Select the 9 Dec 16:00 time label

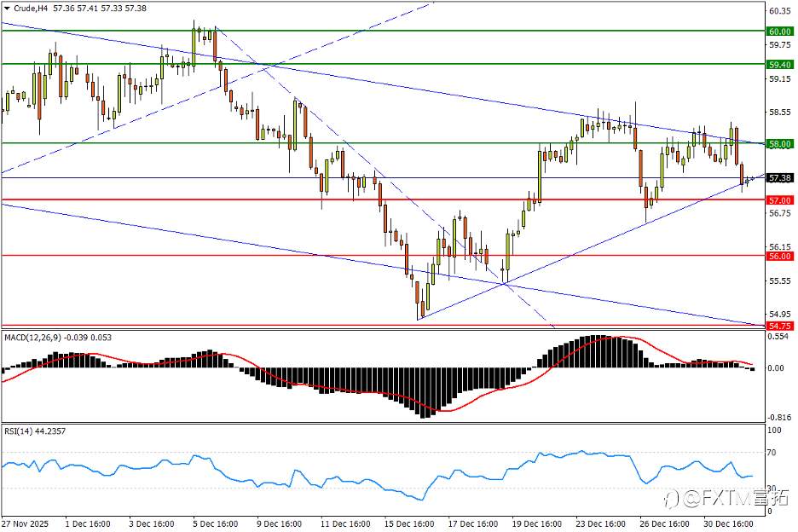point(279,523)
